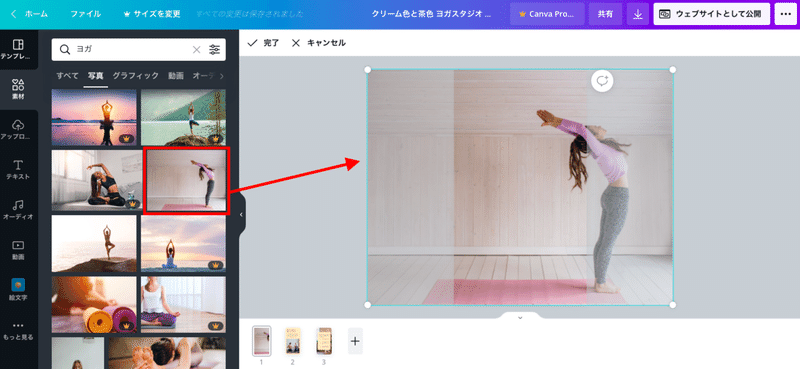The width and height of the screenshot is (800, 369).
Task: Show more sidebar options (もっと見る)
Action: pyautogui.click(x=18, y=330)
